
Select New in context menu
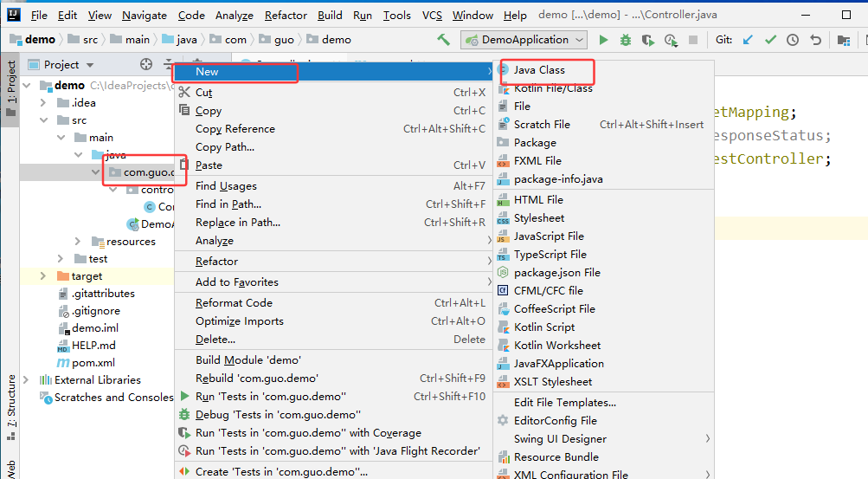[334, 71]
